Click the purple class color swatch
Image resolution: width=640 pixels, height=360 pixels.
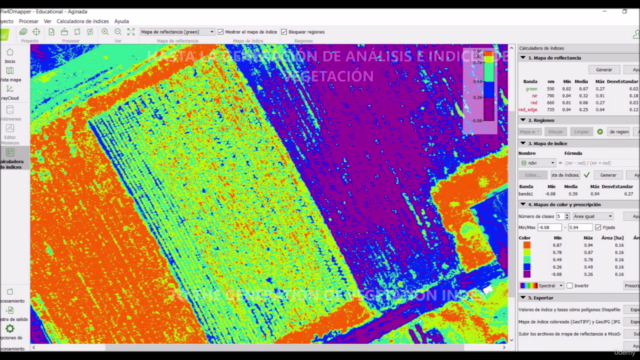click(x=527, y=274)
